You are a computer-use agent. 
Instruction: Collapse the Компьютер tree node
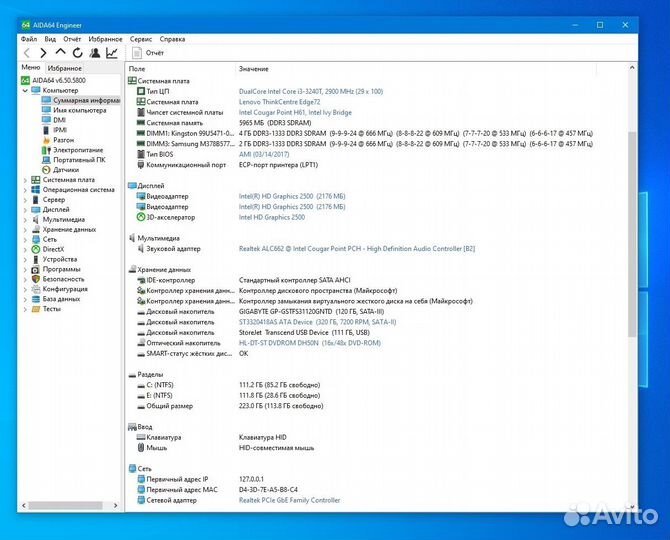(x=25, y=91)
